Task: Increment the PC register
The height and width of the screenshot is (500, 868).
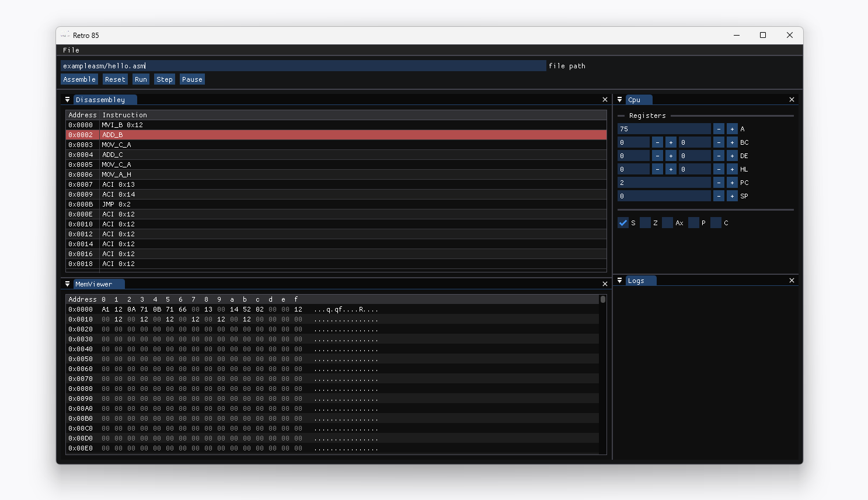Action: pyautogui.click(x=732, y=183)
